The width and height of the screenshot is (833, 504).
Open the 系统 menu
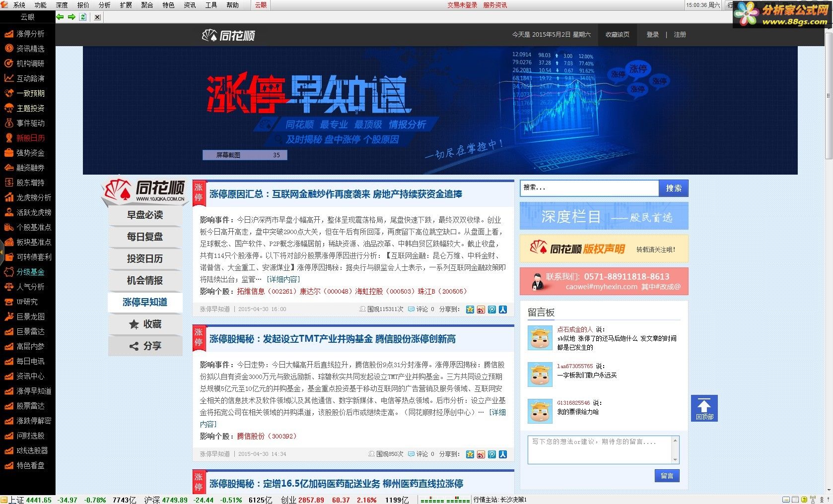pyautogui.click(x=19, y=5)
